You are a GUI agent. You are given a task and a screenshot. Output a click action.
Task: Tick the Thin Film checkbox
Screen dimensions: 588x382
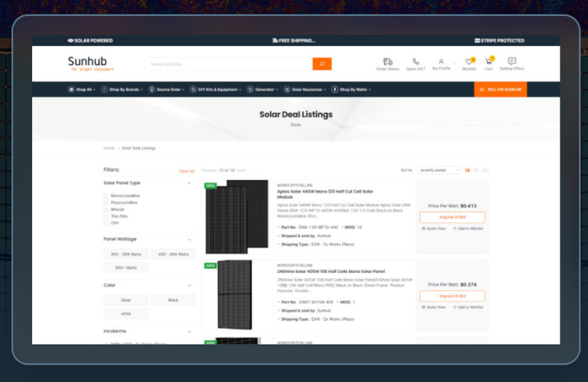[x=106, y=216]
